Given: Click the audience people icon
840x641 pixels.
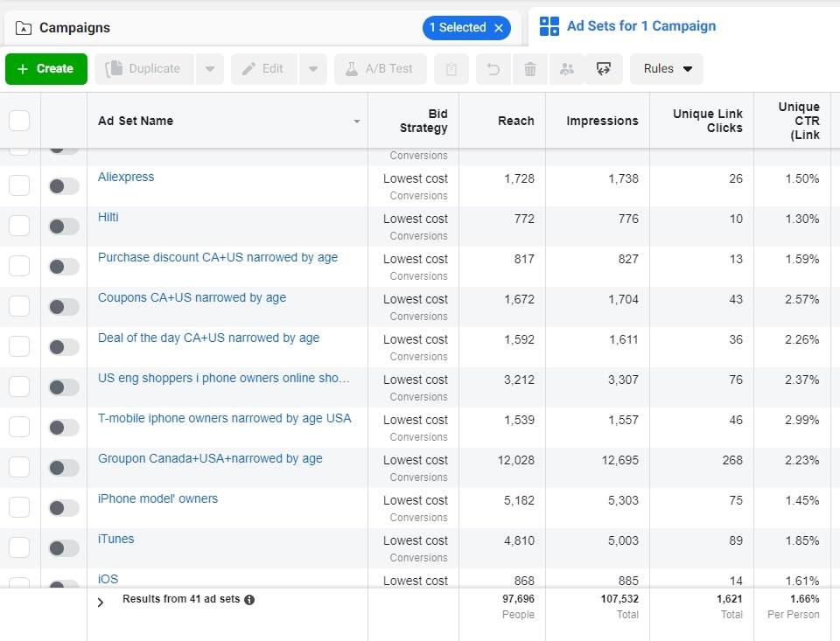Looking at the screenshot, I should [x=567, y=69].
